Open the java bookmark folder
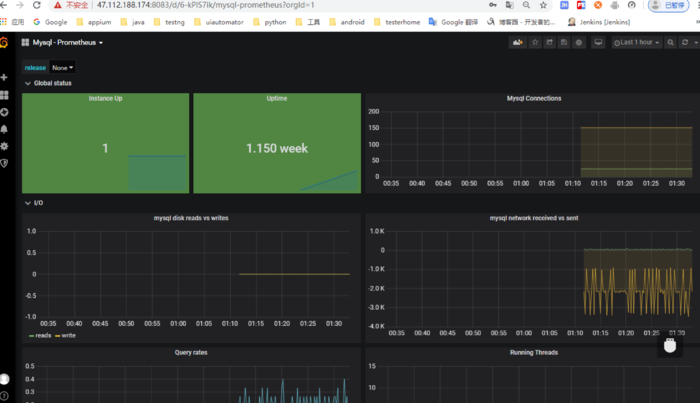This screenshot has height=403, width=700. pos(133,22)
